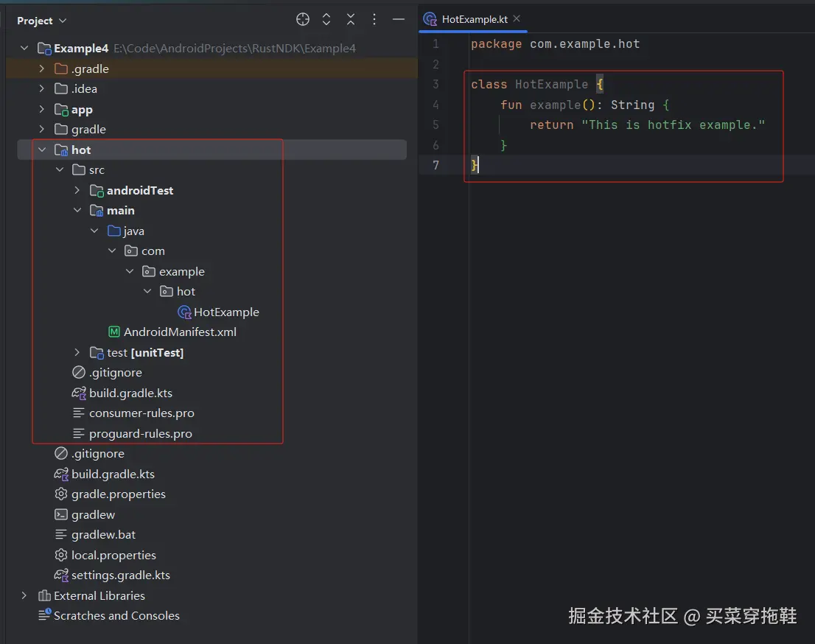The image size is (815, 644).
Task: Select AndroidManifest.xml in the tree
Action: click(180, 332)
